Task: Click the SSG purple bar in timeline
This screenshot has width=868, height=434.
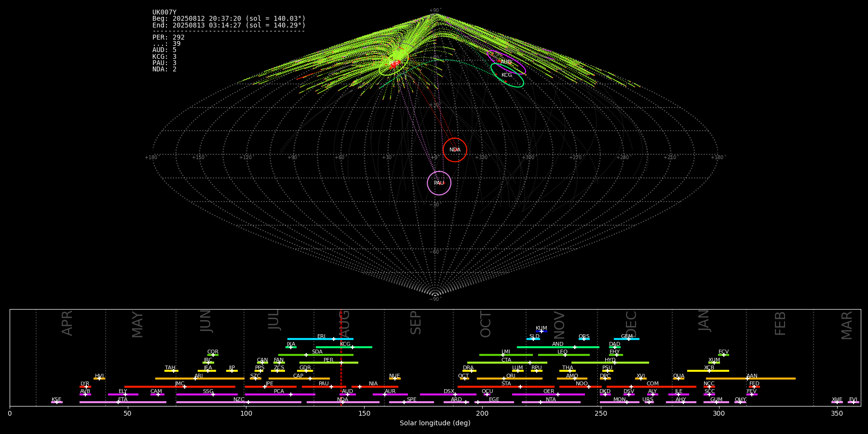Action: coord(207,394)
